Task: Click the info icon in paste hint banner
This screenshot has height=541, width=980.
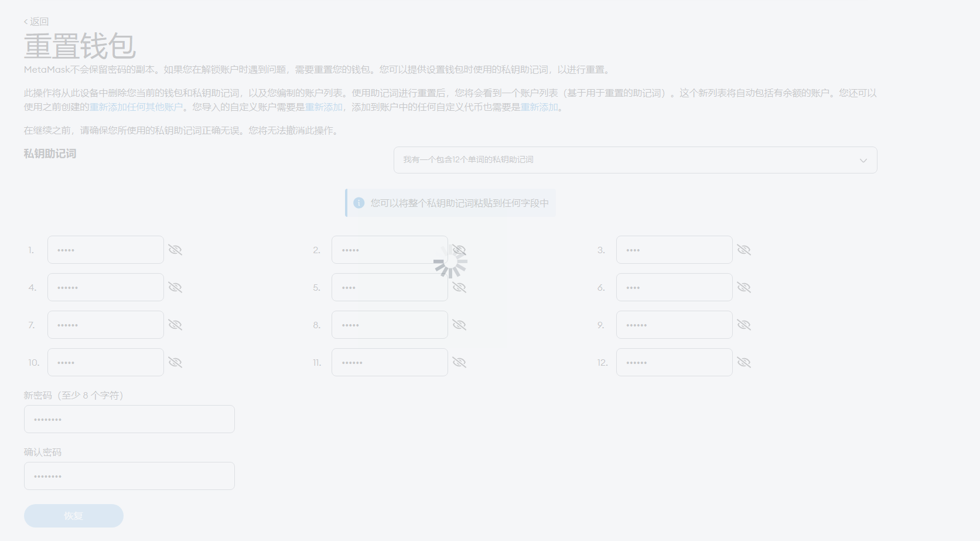Action: [x=359, y=203]
